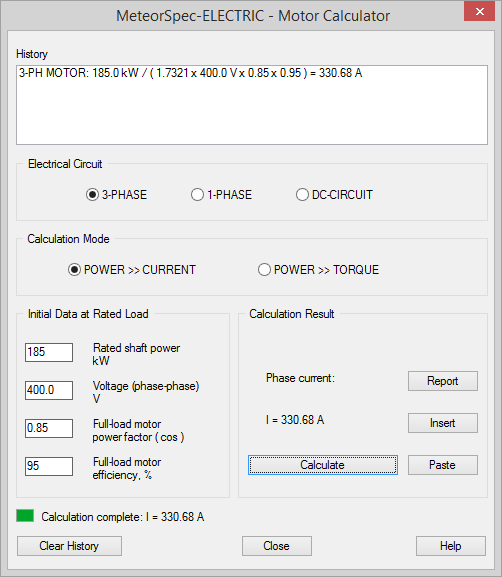Click the Paste button
Image resolution: width=502 pixels, height=577 pixels.
[x=443, y=465]
